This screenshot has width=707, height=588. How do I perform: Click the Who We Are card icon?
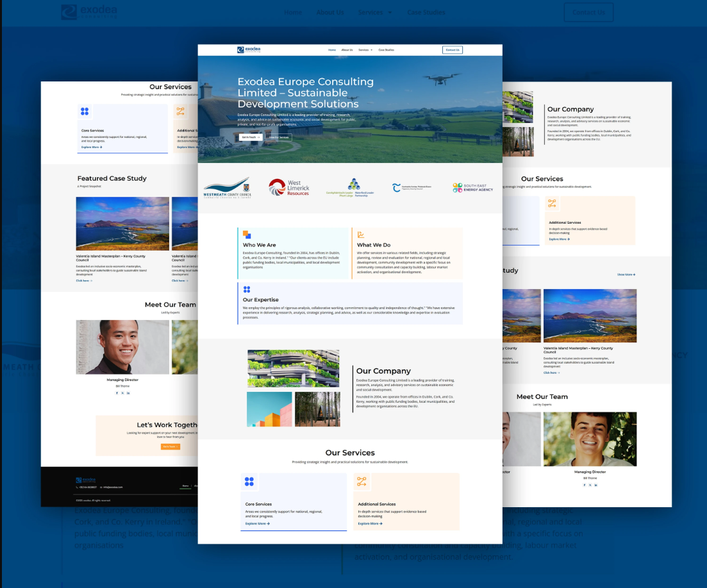[x=247, y=235]
